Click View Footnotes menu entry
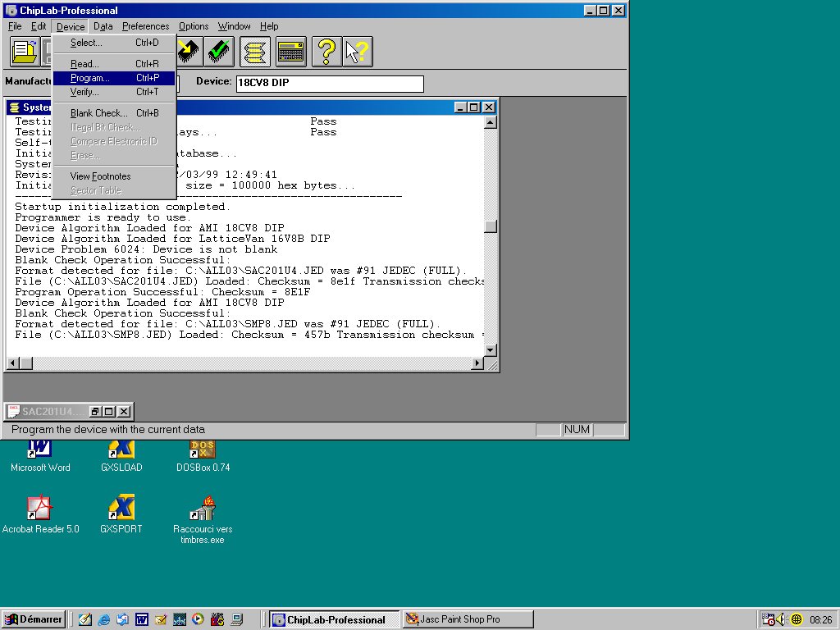This screenshot has width=840, height=630. coord(100,176)
